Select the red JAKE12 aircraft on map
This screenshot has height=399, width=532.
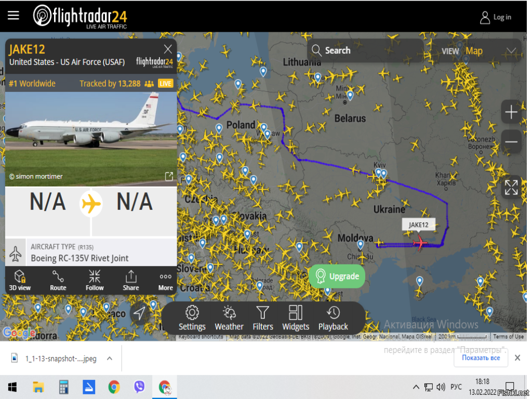[420, 243]
